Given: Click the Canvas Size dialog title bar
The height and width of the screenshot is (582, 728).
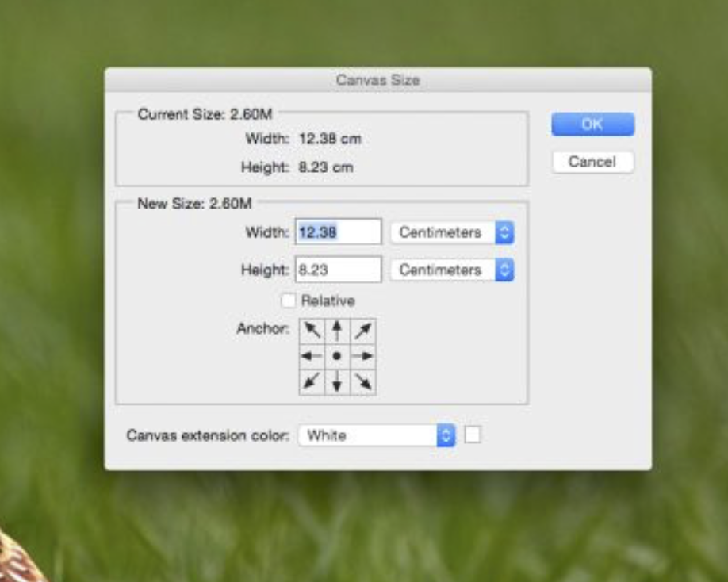Looking at the screenshot, I should (377, 80).
